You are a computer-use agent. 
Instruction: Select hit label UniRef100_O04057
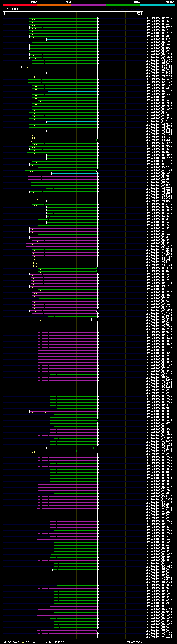tap(159, 27)
